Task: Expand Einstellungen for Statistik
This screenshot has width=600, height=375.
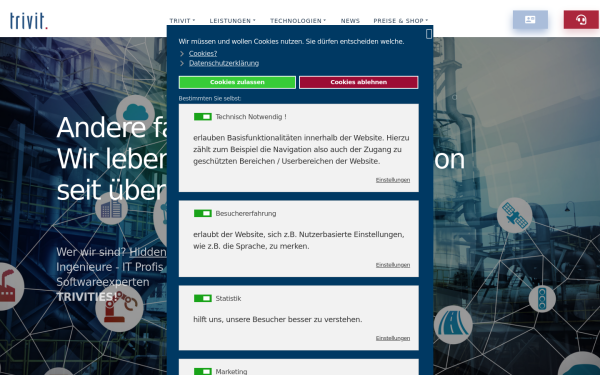Action: click(393, 338)
